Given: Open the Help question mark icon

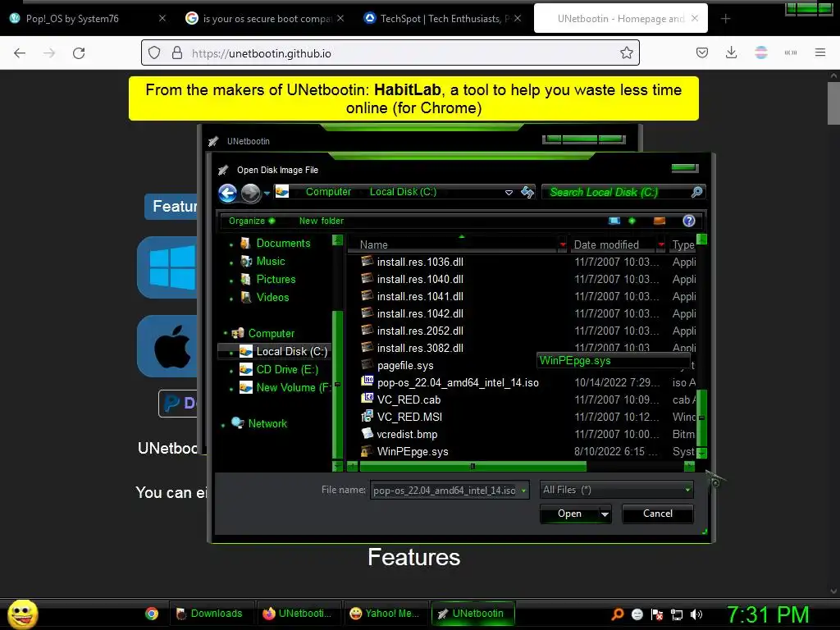Looking at the screenshot, I should click(689, 221).
